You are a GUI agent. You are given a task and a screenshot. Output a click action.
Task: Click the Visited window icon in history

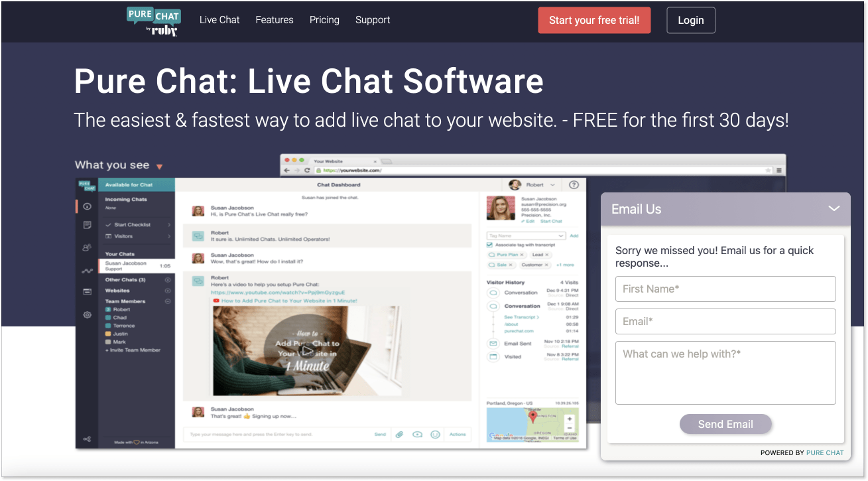tap(493, 357)
